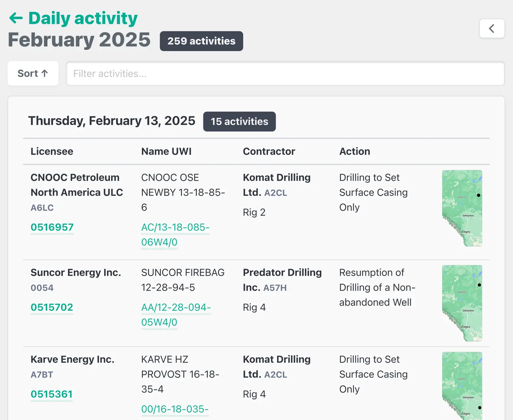
Task: Click the 259 activities badge
Action: coord(202,41)
